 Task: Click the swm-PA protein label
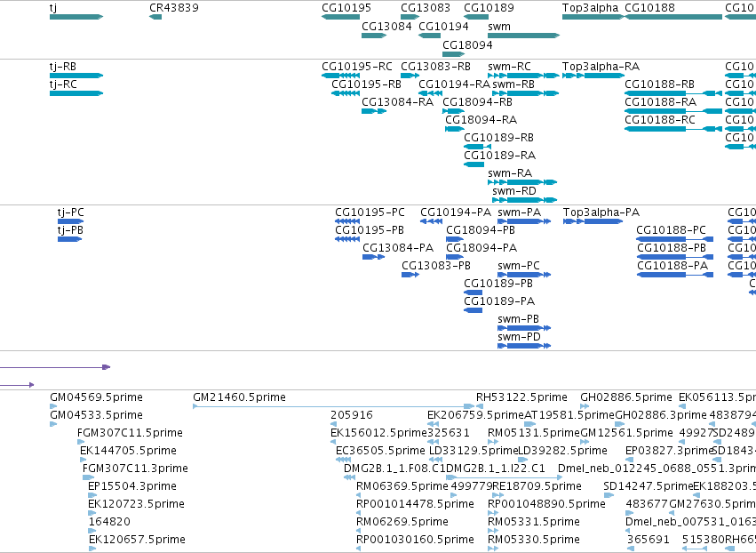point(520,212)
